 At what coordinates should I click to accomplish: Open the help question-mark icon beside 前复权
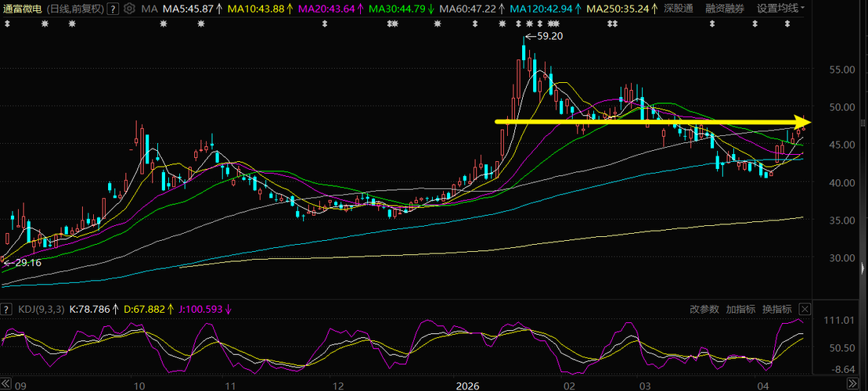click(x=113, y=9)
